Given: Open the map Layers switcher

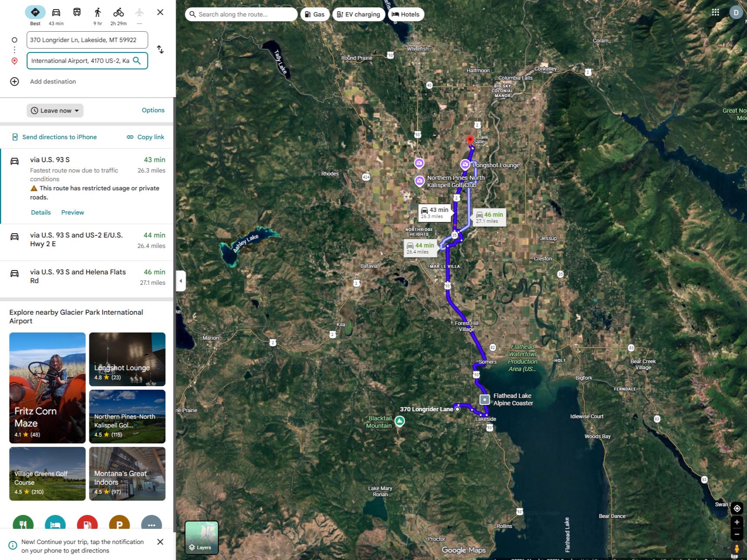Looking at the screenshot, I should (202, 537).
